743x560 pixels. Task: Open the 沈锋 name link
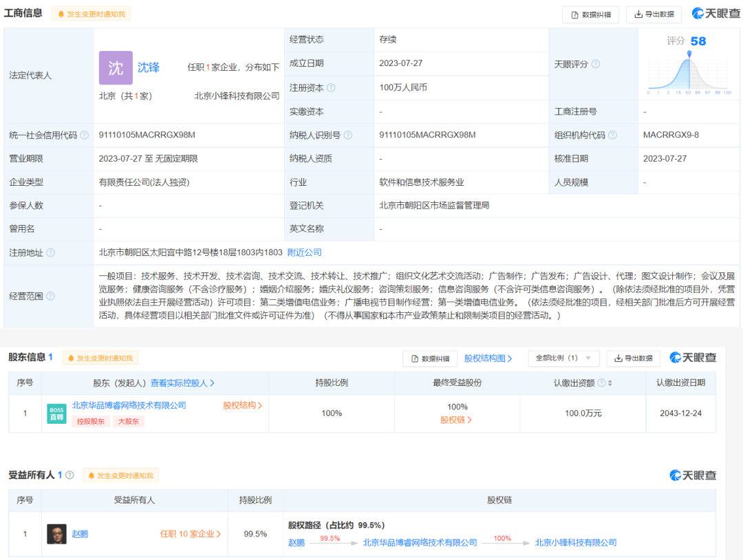click(149, 67)
